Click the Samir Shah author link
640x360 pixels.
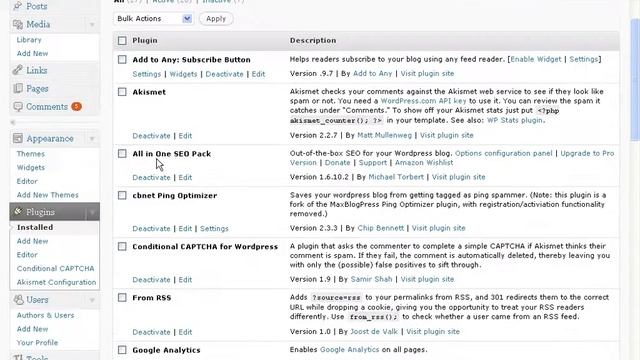(x=371, y=279)
